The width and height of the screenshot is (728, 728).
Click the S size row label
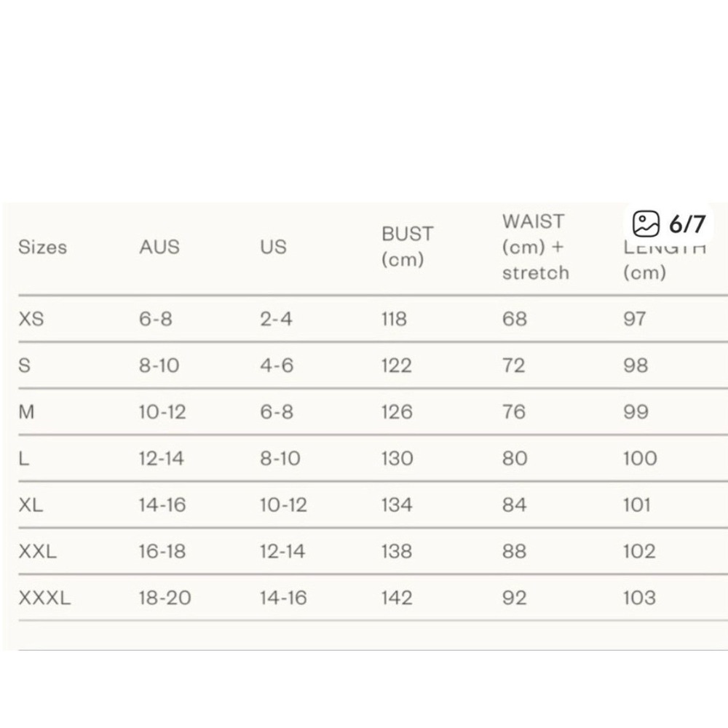pyautogui.click(x=24, y=365)
